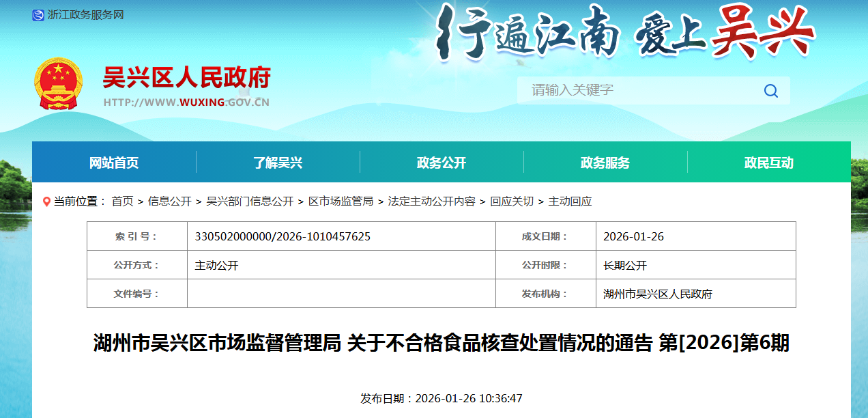Go to 法定主动公开内容 in the breadcrumb
The image size is (868, 418).
click(431, 201)
